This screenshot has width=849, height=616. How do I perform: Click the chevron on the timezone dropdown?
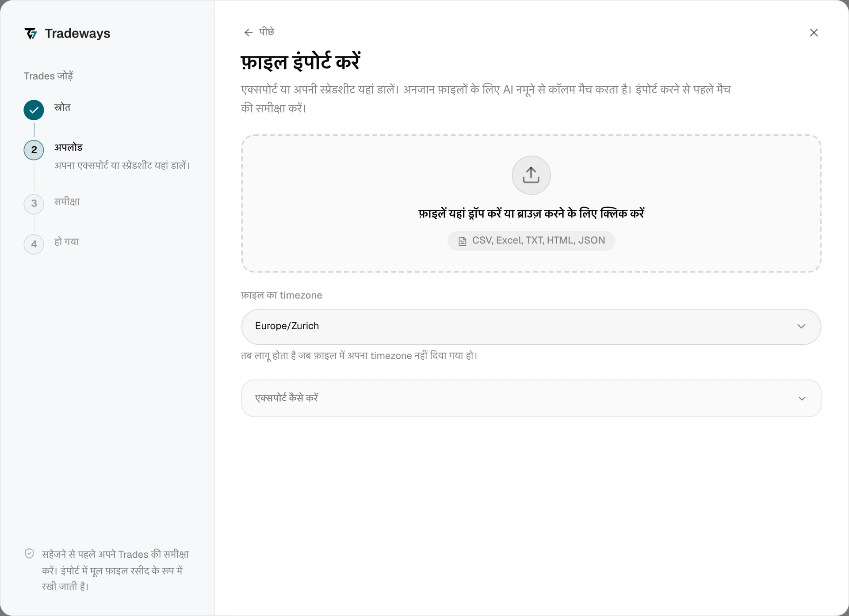[x=801, y=327]
